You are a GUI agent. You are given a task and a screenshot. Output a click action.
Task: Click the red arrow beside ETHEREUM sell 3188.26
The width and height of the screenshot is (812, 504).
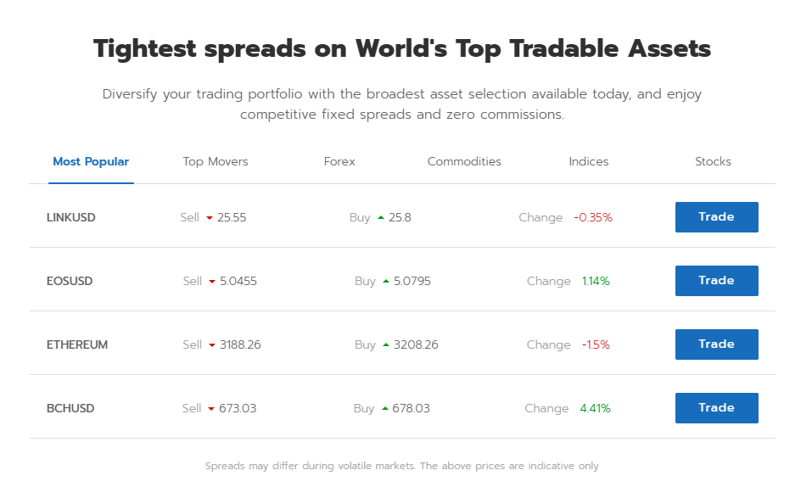tap(212, 345)
